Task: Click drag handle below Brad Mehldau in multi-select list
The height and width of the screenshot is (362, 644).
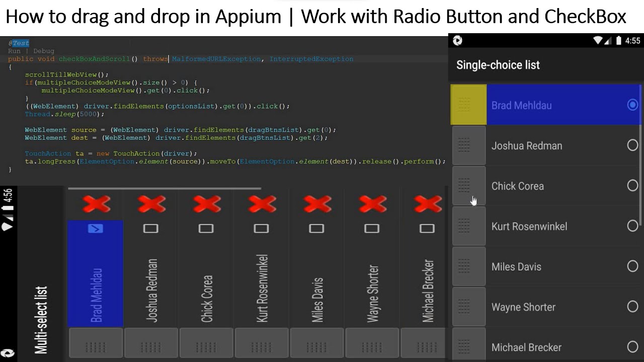Action: click(x=96, y=343)
